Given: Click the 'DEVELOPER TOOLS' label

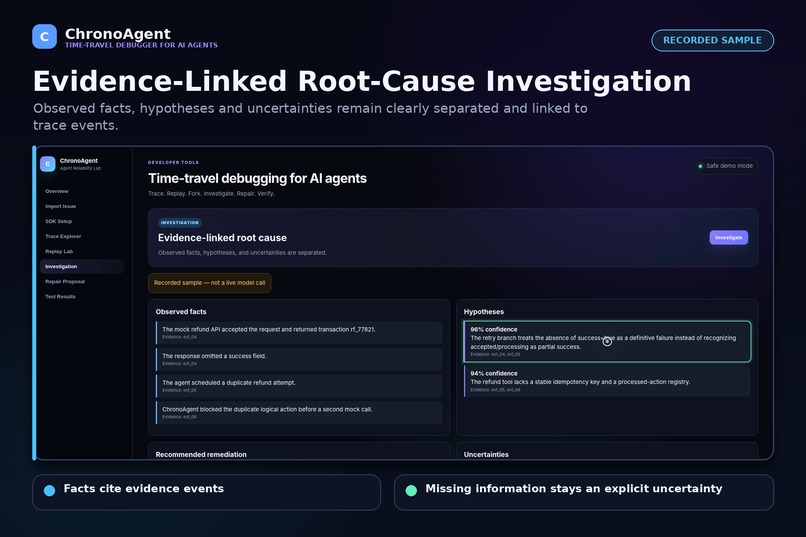Looking at the screenshot, I should pyautogui.click(x=173, y=162).
